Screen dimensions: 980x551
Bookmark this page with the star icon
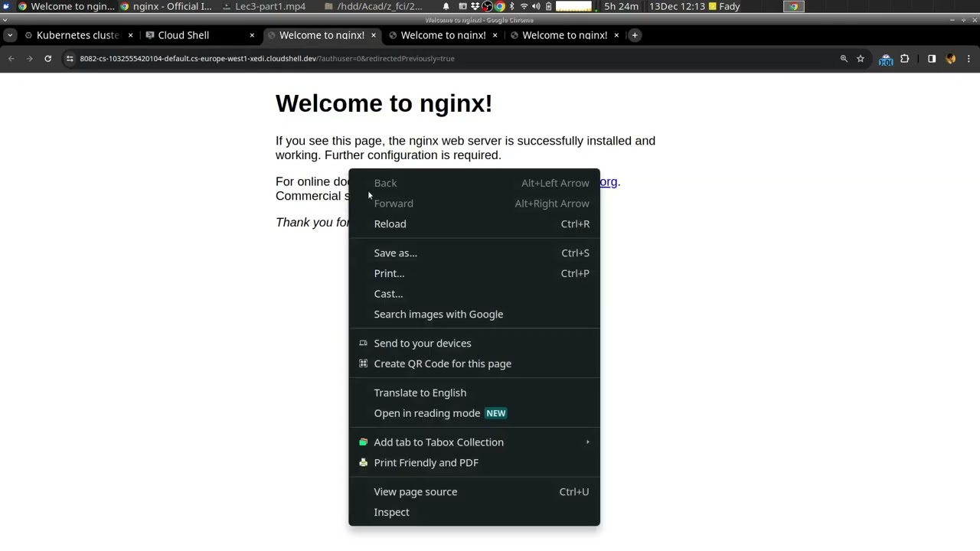pos(861,58)
